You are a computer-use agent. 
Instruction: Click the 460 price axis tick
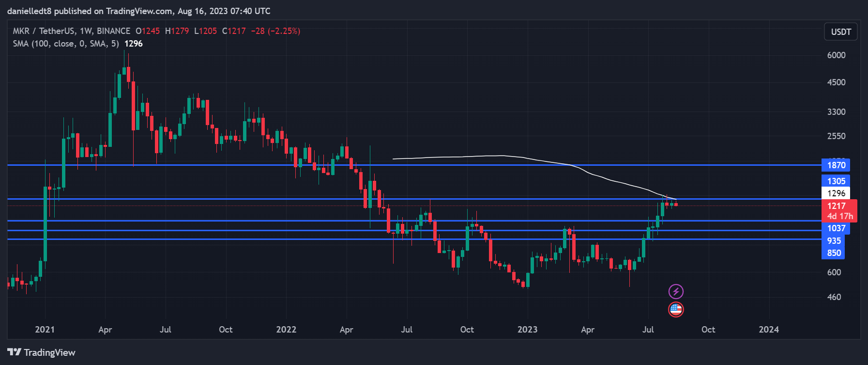click(x=834, y=297)
